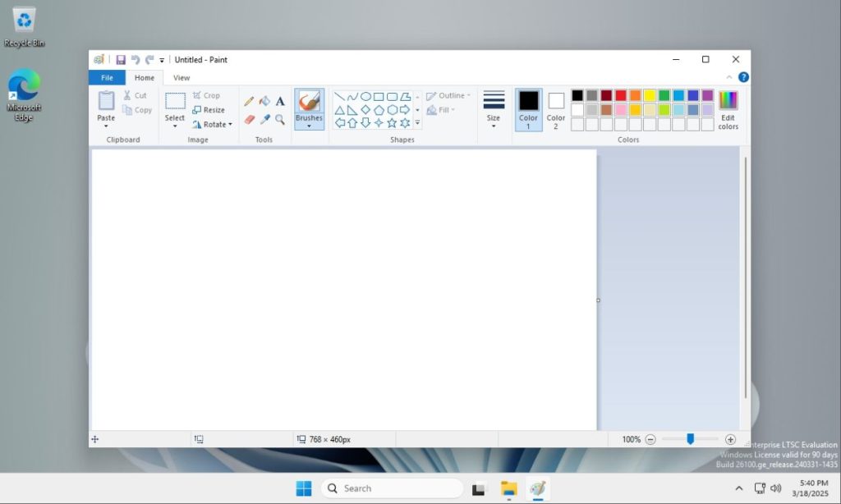Click the Save icon in title bar
The image size is (841, 504).
coord(121,60)
